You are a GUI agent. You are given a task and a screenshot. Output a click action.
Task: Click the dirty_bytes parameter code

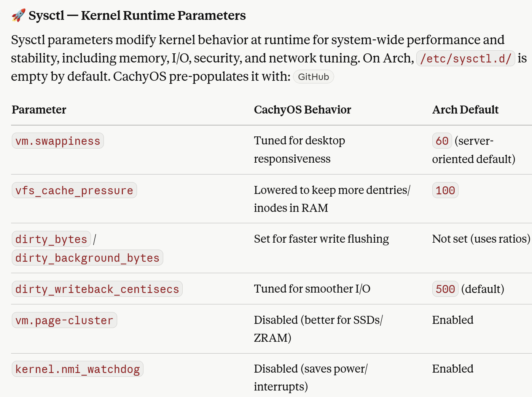click(51, 239)
